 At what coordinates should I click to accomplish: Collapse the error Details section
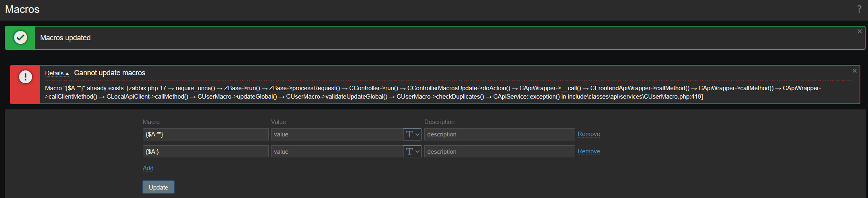pyautogui.click(x=57, y=73)
